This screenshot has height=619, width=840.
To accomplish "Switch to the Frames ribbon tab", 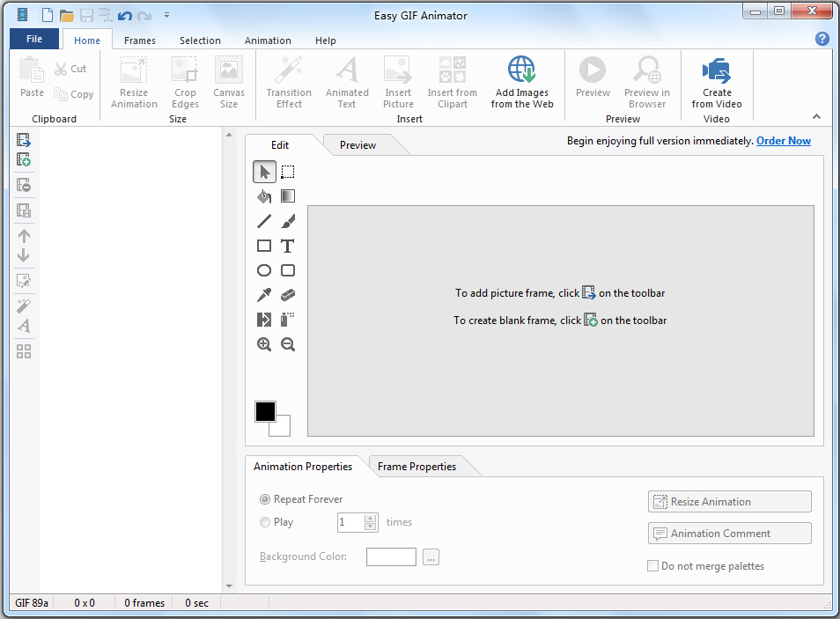I will (140, 41).
